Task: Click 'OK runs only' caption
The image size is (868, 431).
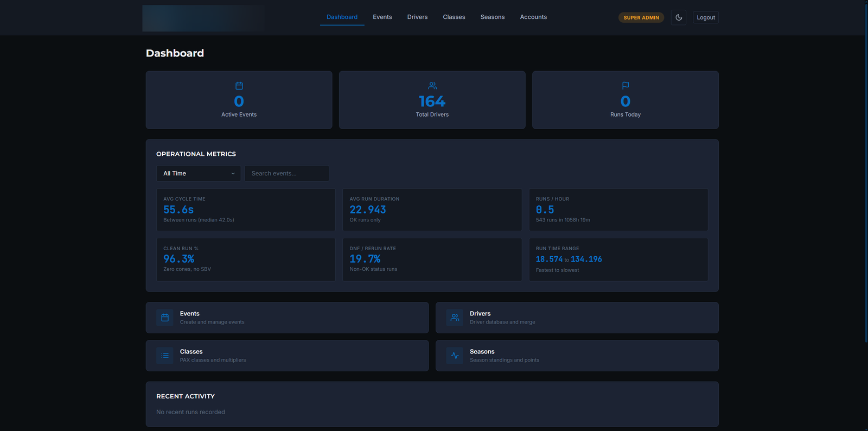Action: [365, 220]
